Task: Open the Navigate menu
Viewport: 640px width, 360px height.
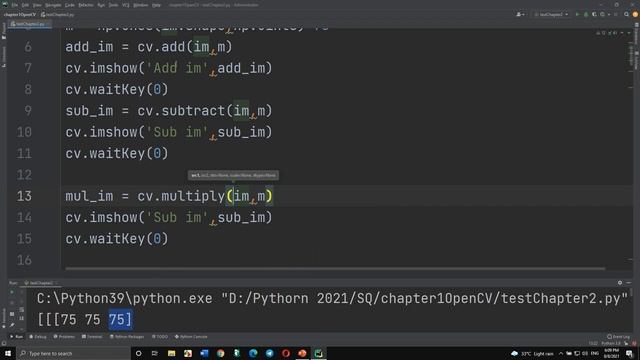Action: pos(53,5)
